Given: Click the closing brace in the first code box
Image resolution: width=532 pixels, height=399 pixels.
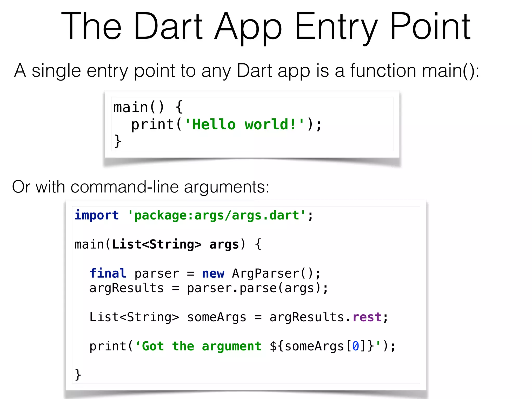Looking at the screenshot, I should tap(118, 141).
